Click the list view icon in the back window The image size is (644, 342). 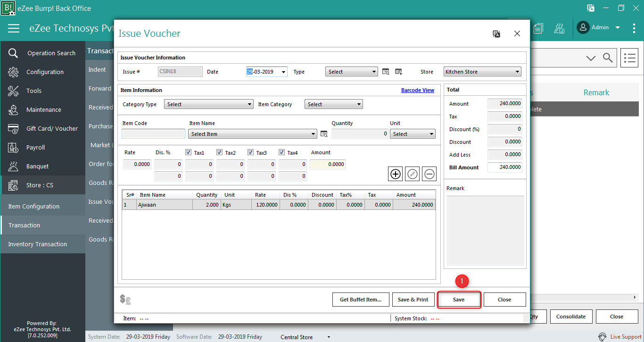point(629,58)
